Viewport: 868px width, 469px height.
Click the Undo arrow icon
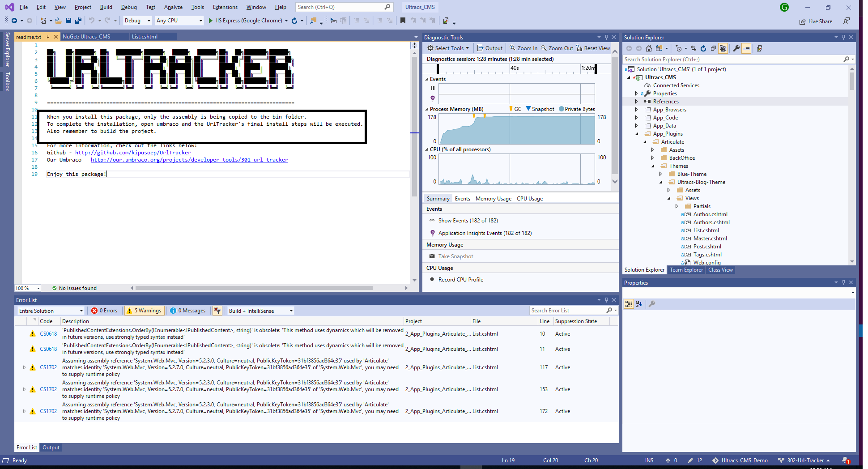pos(92,21)
